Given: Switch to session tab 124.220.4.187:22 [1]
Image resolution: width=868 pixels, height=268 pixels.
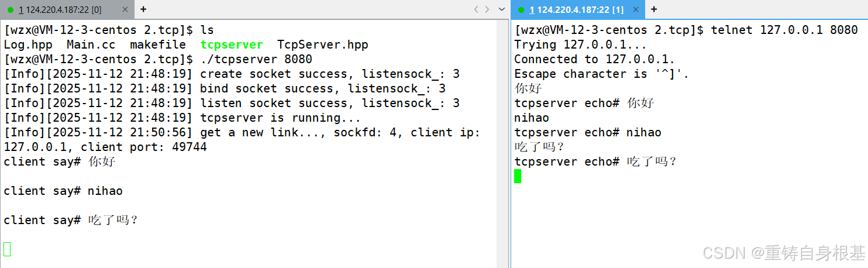Looking at the screenshot, I should pyautogui.click(x=578, y=9).
